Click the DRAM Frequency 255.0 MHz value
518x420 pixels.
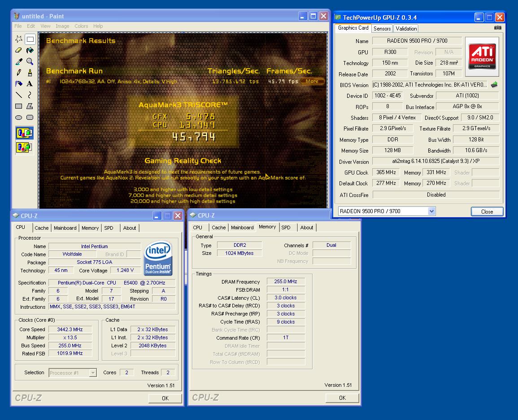[x=285, y=281]
